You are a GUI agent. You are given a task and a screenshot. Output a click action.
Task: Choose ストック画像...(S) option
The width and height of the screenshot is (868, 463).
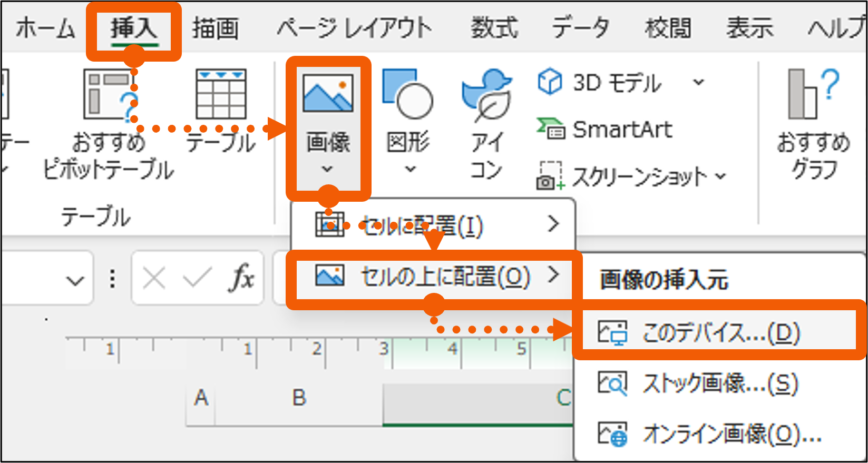click(x=719, y=383)
